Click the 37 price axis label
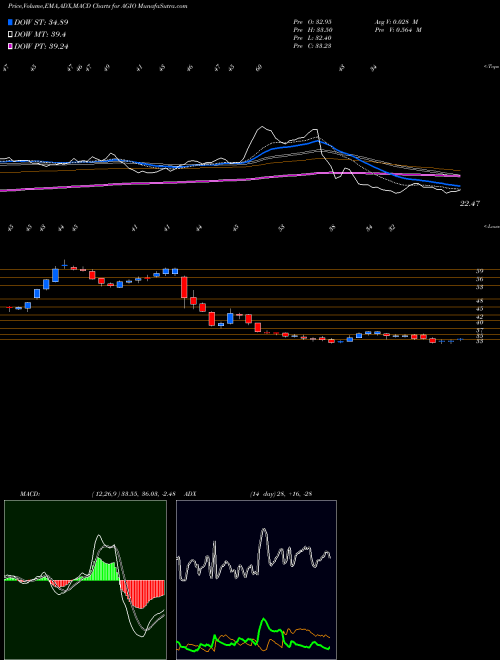The width and height of the screenshot is (500, 660). pos(479,331)
